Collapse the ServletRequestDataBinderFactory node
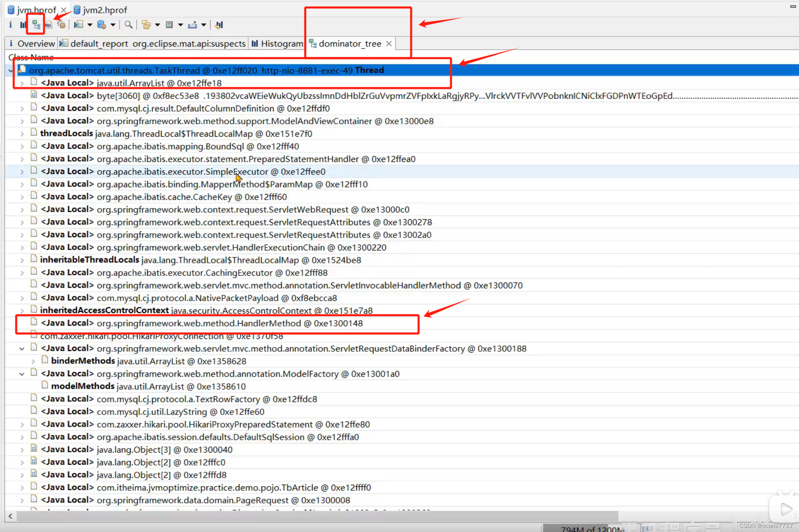Screen dimensions: 799x532 (x=22, y=349)
